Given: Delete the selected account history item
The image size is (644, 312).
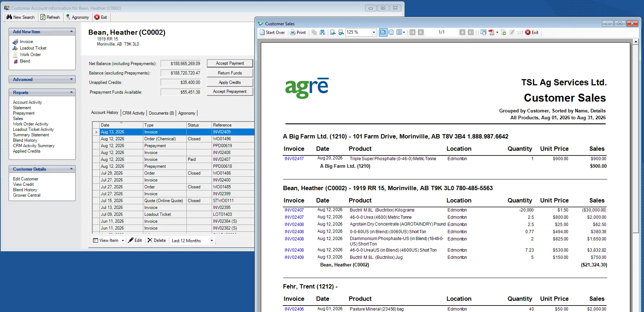Looking at the screenshot, I should (157, 240).
